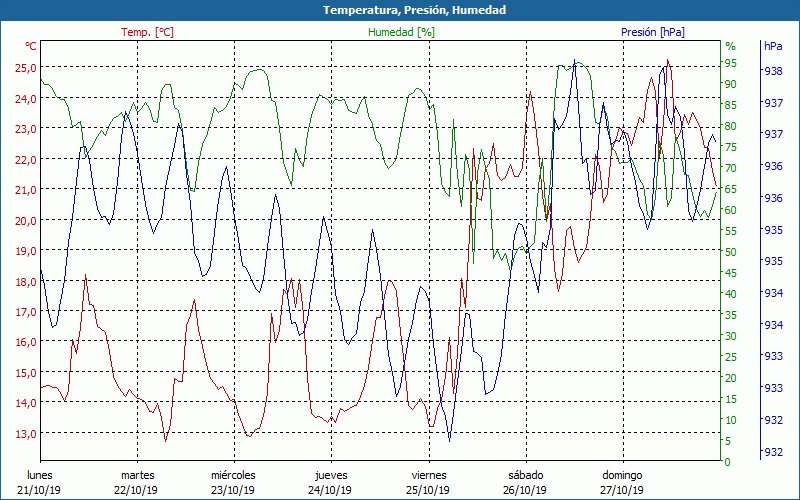Screen dimensions: 800x500
Task: Click the green '40' humidity axis value
Action: [731, 294]
